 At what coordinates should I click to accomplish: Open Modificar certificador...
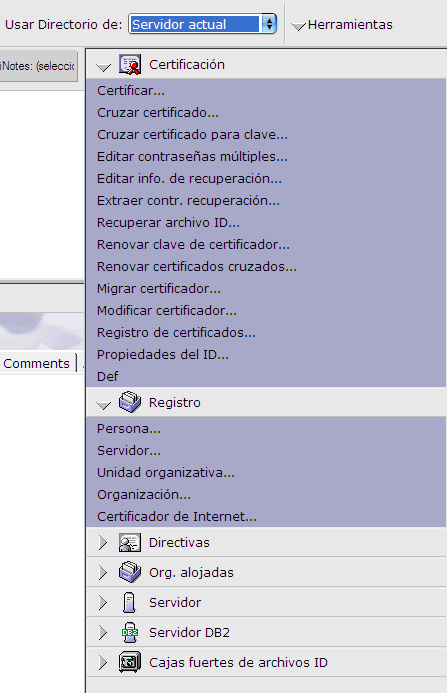click(167, 311)
